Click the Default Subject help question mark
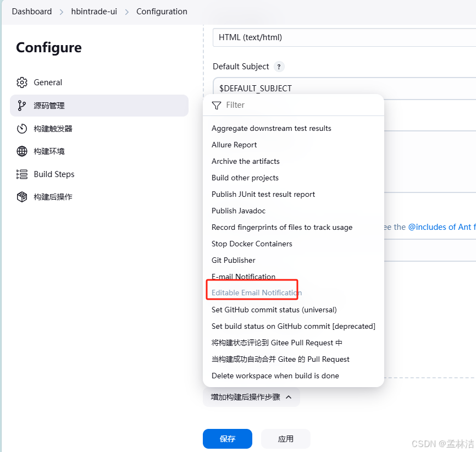This screenshot has height=452, width=476. pos(279,67)
